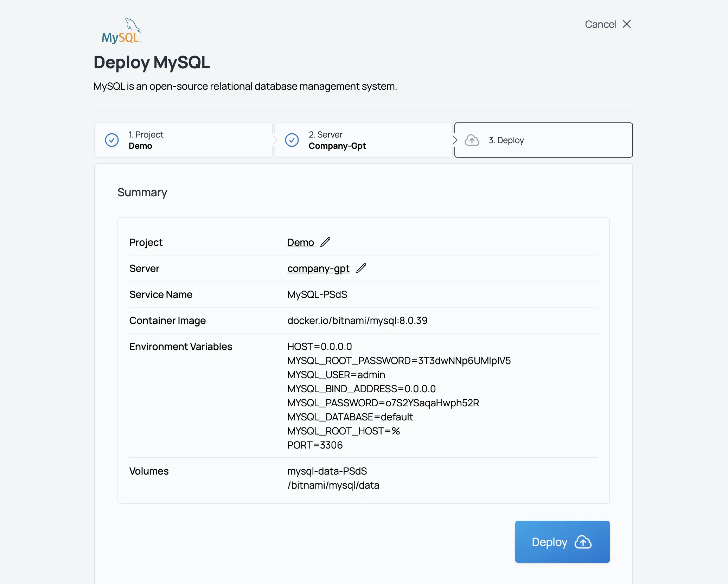Click the Summary heading

tap(142, 192)
